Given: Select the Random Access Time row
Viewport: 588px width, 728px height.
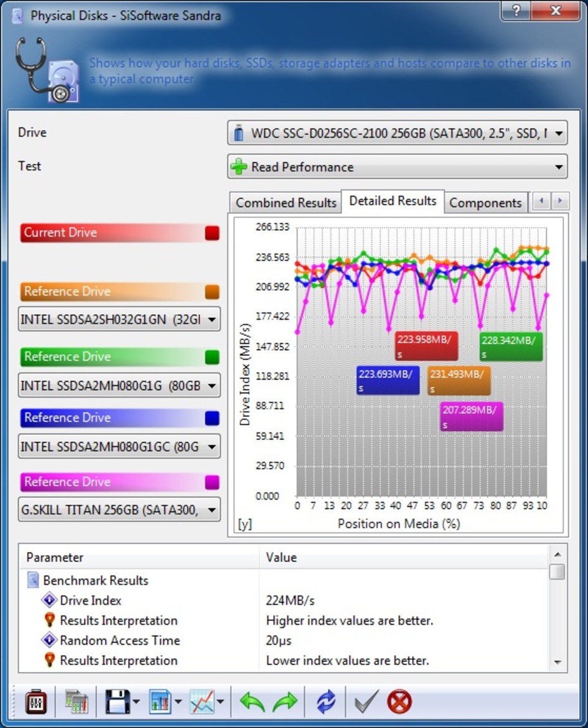Looking at the screenshot, I should coord(283,640).
